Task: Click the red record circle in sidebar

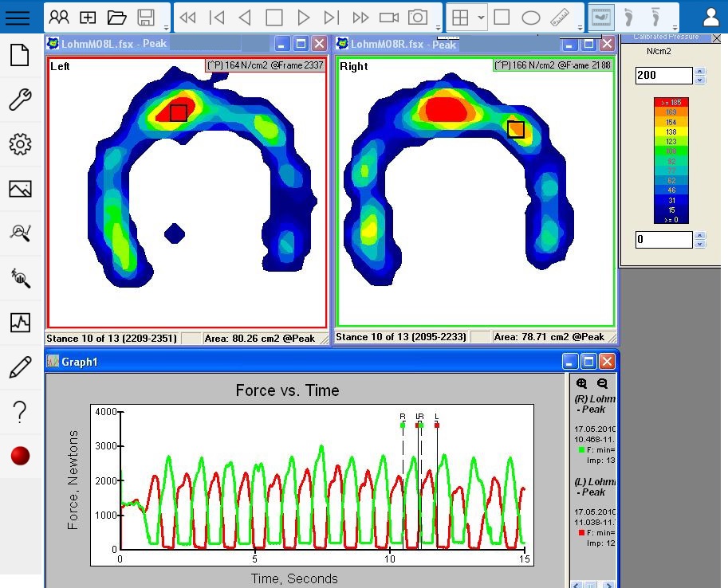Action: (20, 456)
